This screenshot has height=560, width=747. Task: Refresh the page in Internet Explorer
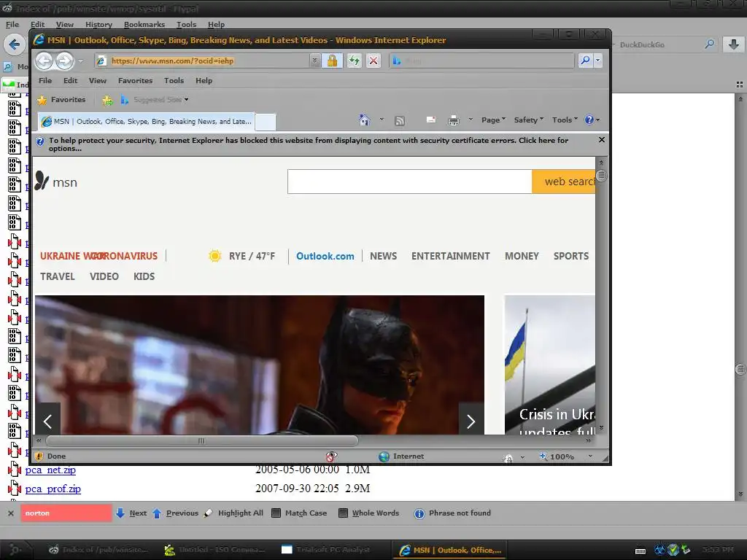[354, 61]
